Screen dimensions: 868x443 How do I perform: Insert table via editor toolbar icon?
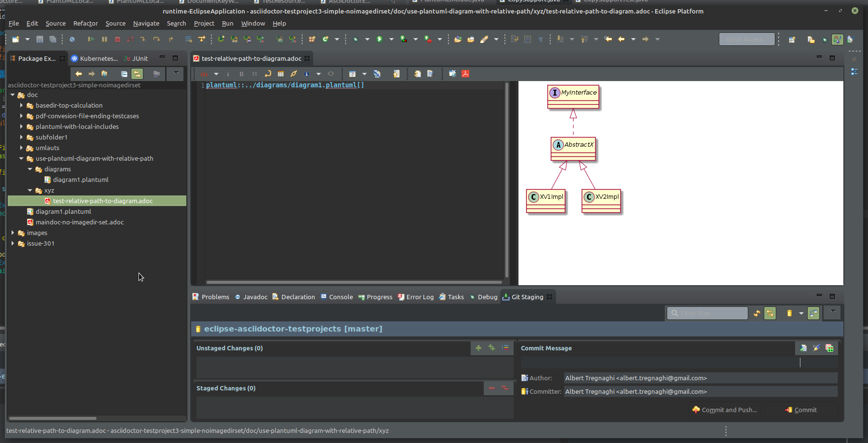[280, 74]
